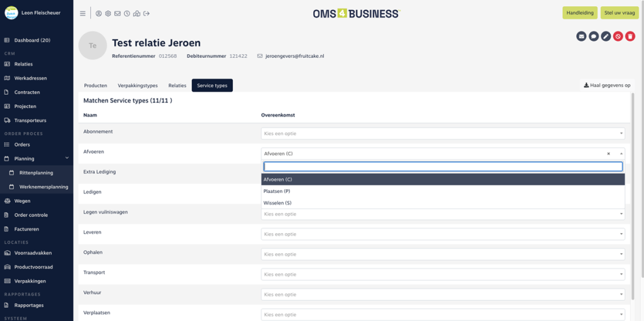Image resolution: width=644 pixels, height=321 pixels.
Task: Open the Transport agreement dropdown
Action: click(x=443, y=275)
